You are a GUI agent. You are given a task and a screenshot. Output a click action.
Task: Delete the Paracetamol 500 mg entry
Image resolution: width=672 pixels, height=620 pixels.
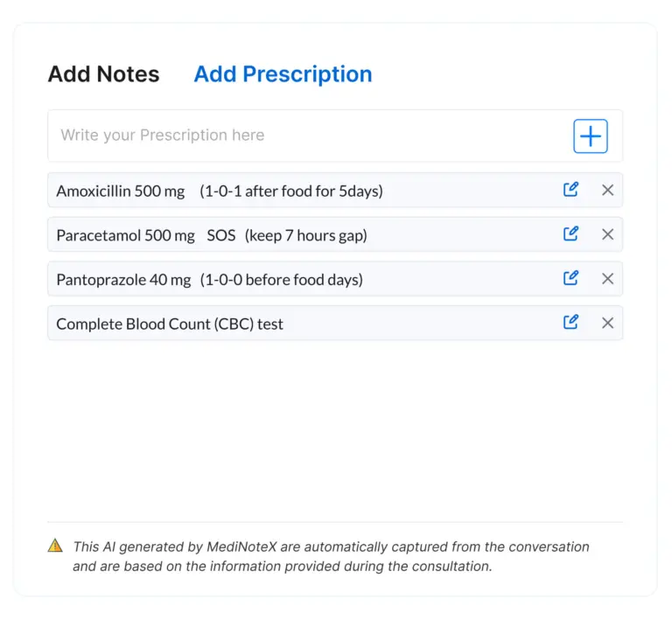pos(607,234)
